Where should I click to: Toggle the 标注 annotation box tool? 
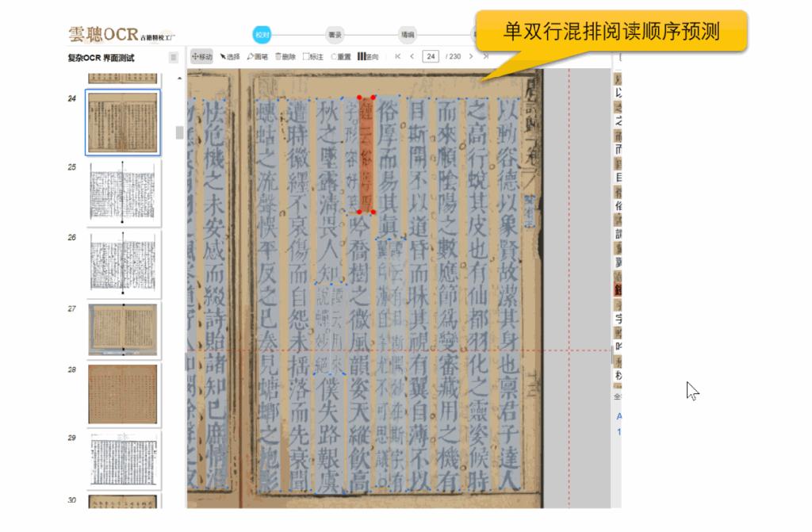point(312,56)
